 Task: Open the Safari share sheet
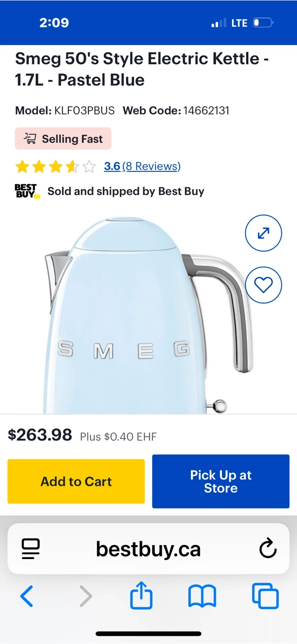click(x=141, y=595)
